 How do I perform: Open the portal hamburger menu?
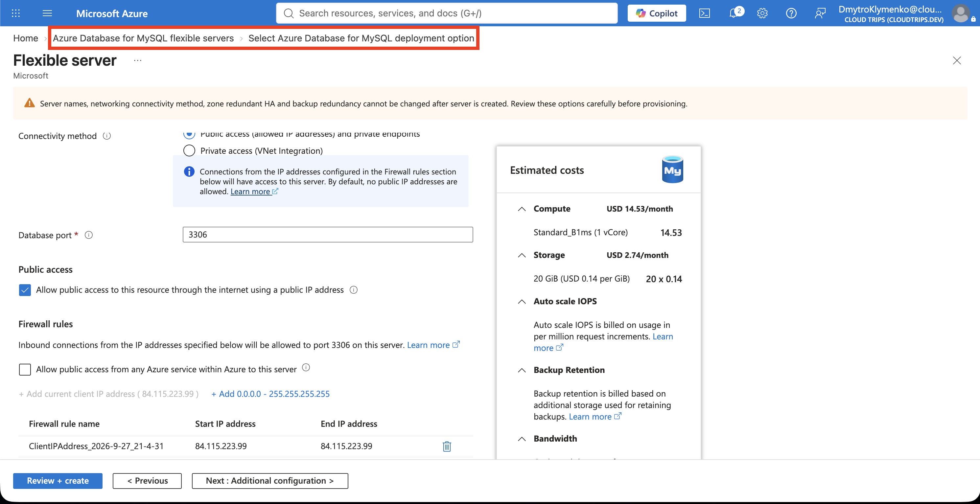pos(47,13)
